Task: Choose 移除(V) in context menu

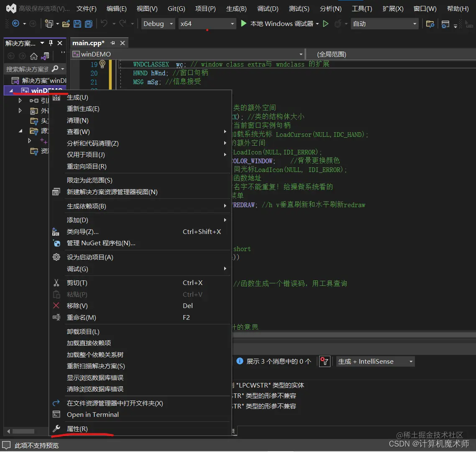Action: pyautogui.click(x=140, y=306)
